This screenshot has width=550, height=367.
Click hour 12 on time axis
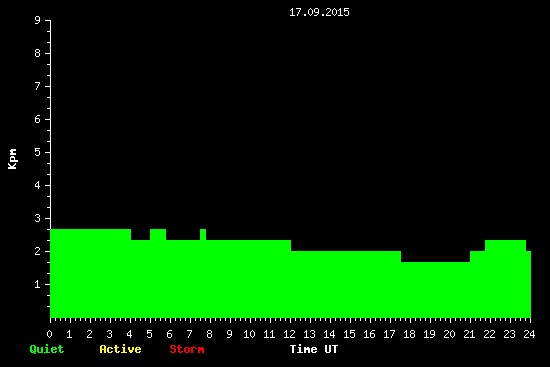pos(289,334)
